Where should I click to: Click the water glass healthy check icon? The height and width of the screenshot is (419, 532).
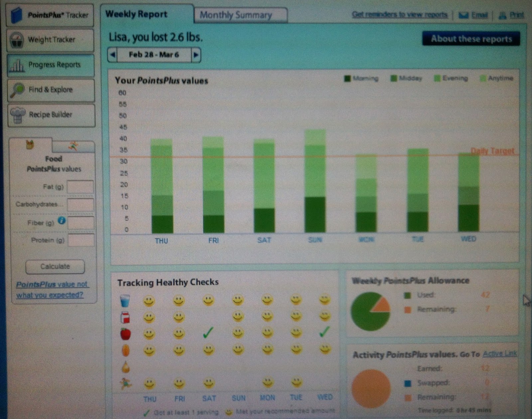click(x=125, y=301)
